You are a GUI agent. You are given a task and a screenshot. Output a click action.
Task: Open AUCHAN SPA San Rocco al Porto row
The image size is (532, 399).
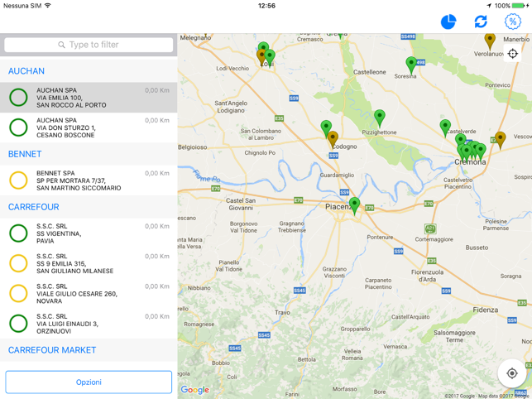(89, 98)
